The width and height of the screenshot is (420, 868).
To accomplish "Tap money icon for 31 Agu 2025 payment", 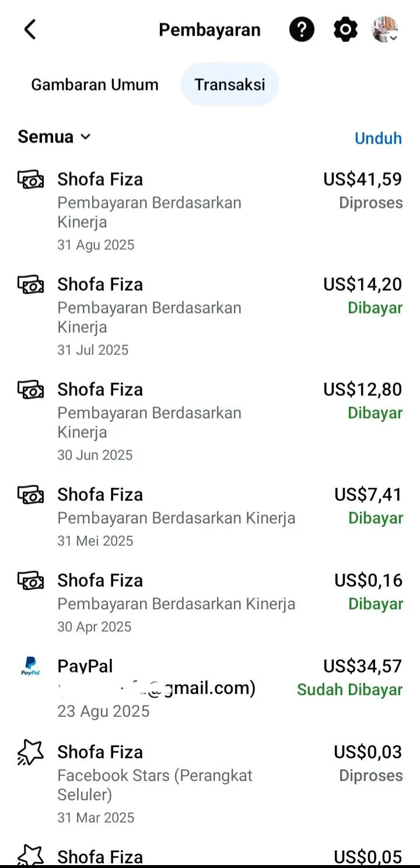I will click(31, 180).
